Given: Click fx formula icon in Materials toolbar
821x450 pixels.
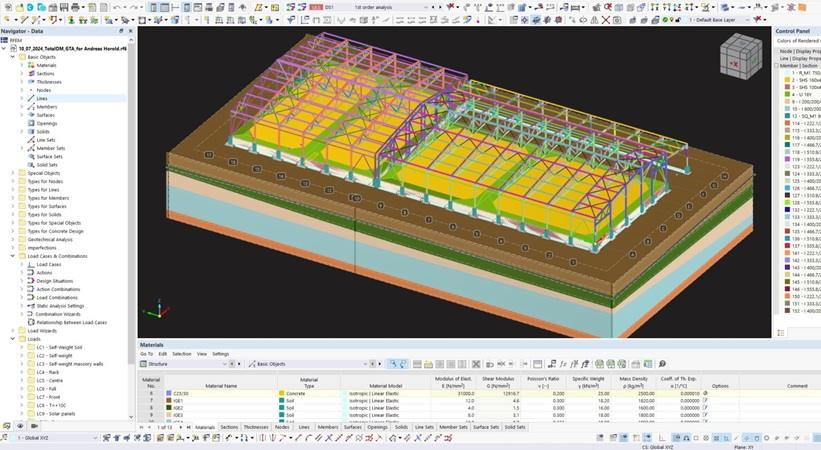Looking at the screenshot, I should pyautogui.click(x=563, y=364).
